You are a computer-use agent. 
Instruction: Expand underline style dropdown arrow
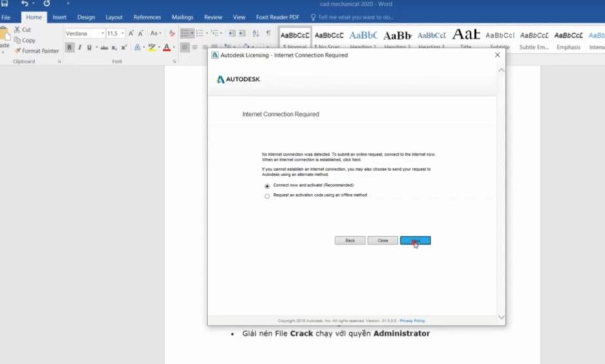(97, 48)
